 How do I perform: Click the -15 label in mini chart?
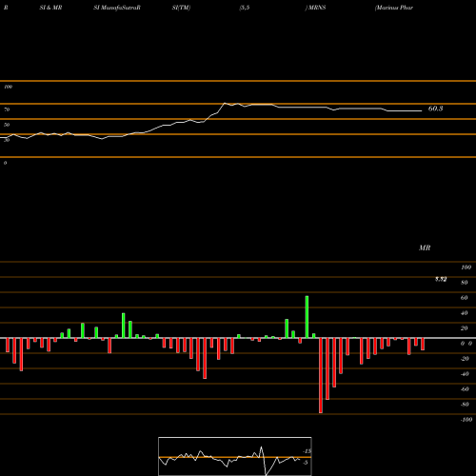tap(307, 451)
